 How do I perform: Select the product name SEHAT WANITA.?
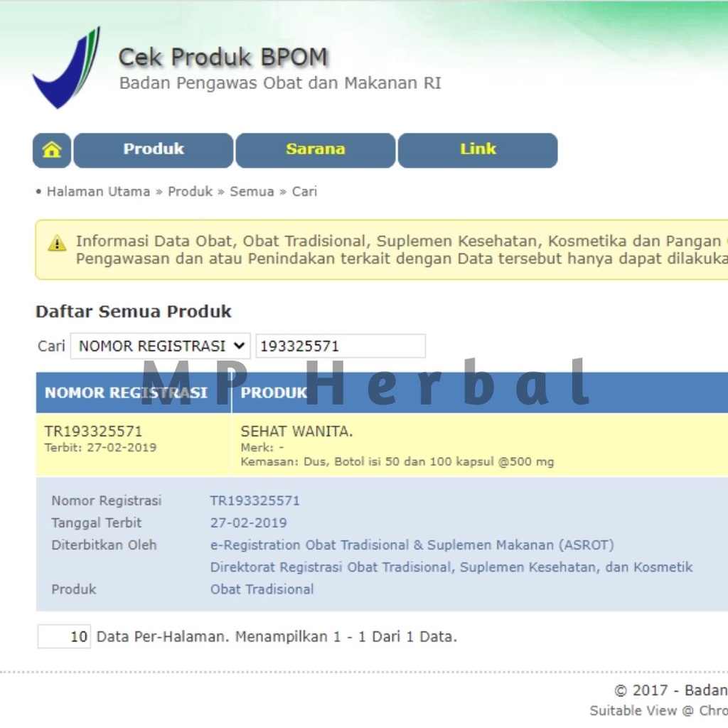[296, 432]
